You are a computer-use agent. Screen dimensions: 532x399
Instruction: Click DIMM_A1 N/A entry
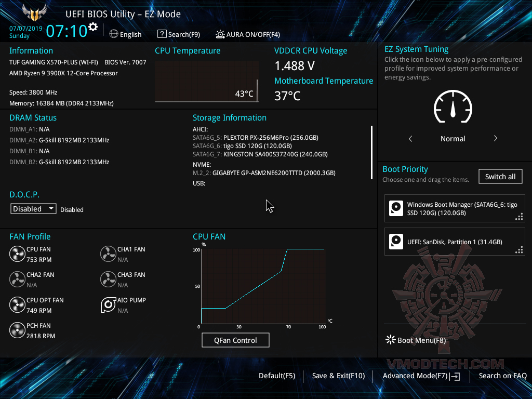(30, 129)
